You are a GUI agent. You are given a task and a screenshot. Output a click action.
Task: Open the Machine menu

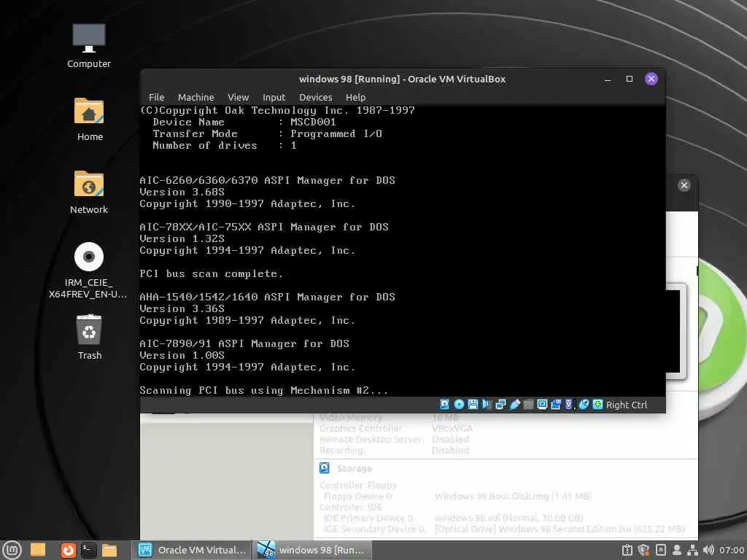point(196,97)
